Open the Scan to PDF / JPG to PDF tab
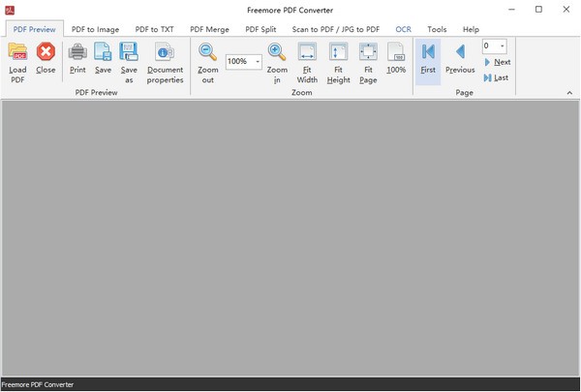Screen dimensions: 581x392 pyautogui.click(x=336, y=29)
